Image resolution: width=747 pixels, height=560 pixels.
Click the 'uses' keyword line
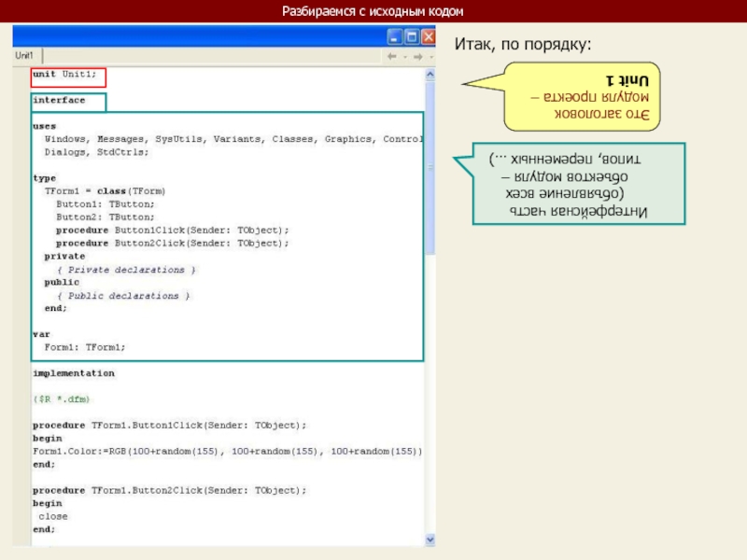[x=44, y=126]
